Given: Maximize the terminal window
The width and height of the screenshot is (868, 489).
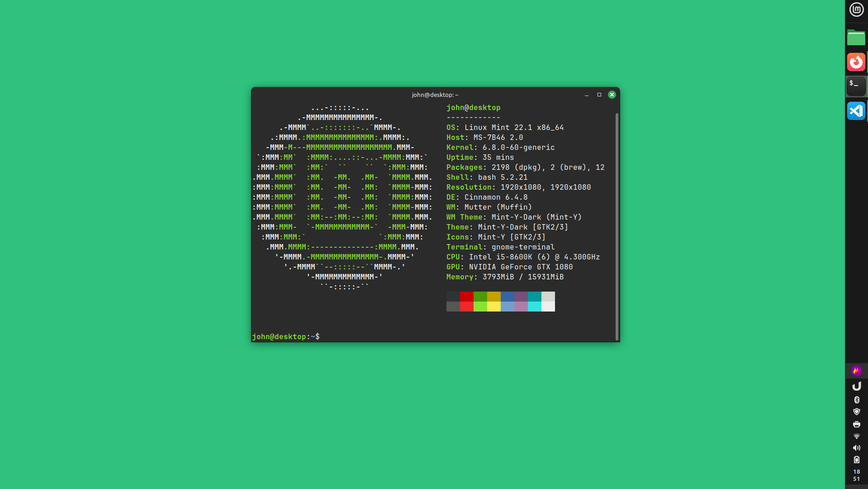Looking at the screenshot, I should tap(599, 95).
